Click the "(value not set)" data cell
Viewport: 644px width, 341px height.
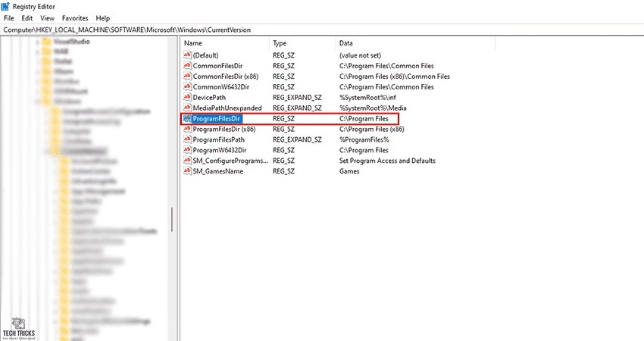(360, 55)
